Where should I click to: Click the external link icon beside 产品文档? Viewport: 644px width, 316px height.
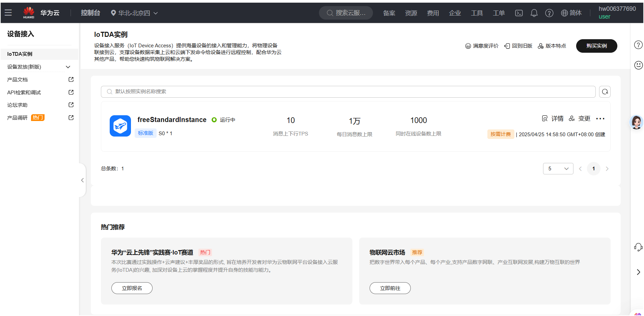[x=71, y=79]
